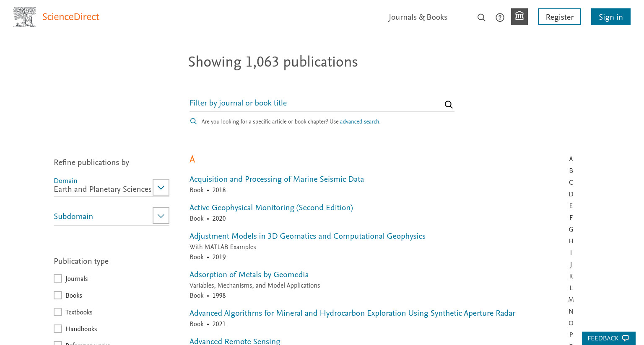This screenshot has height=345, width=644.
Task: Open the search magnifier in header
Action: (481, 18)
